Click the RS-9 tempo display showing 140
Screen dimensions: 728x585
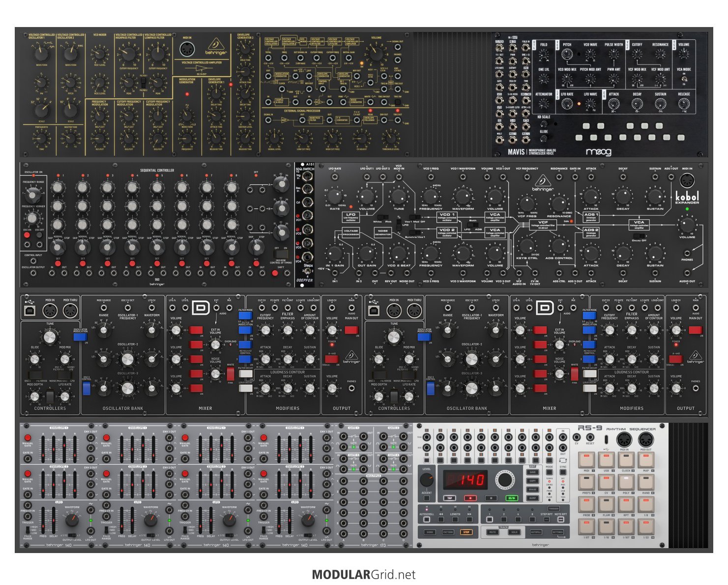click(466, 480)
